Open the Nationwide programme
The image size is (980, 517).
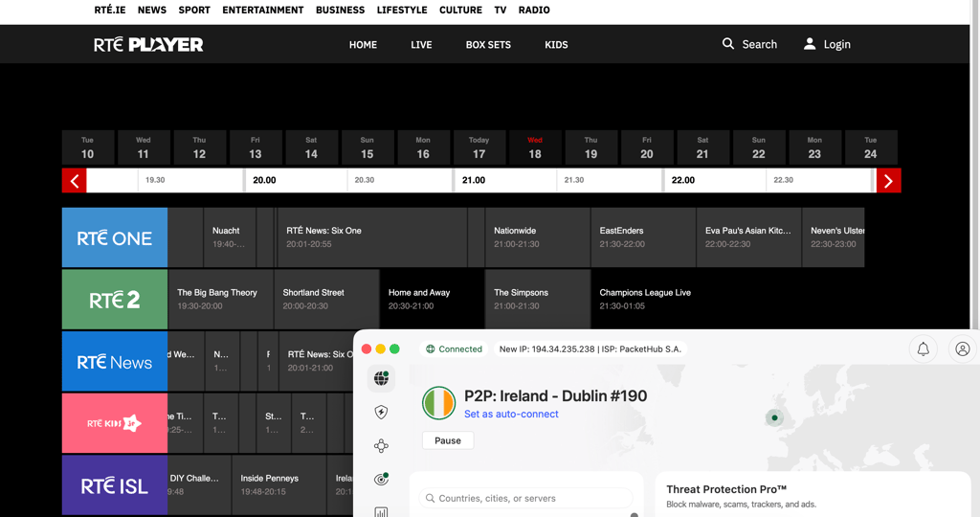pos(538,237)
